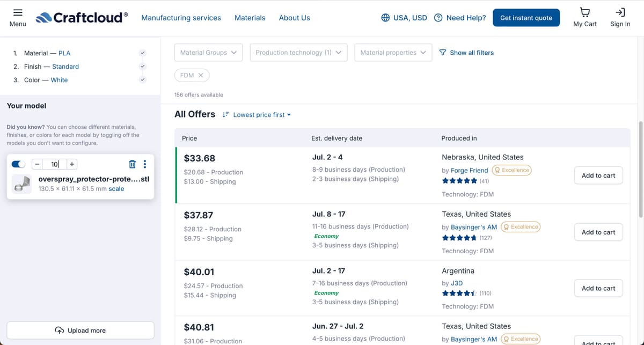Image resolution: width=644 pixels, height=345 pixels.
Task: Click the Show all filters link
Action: 472,53
